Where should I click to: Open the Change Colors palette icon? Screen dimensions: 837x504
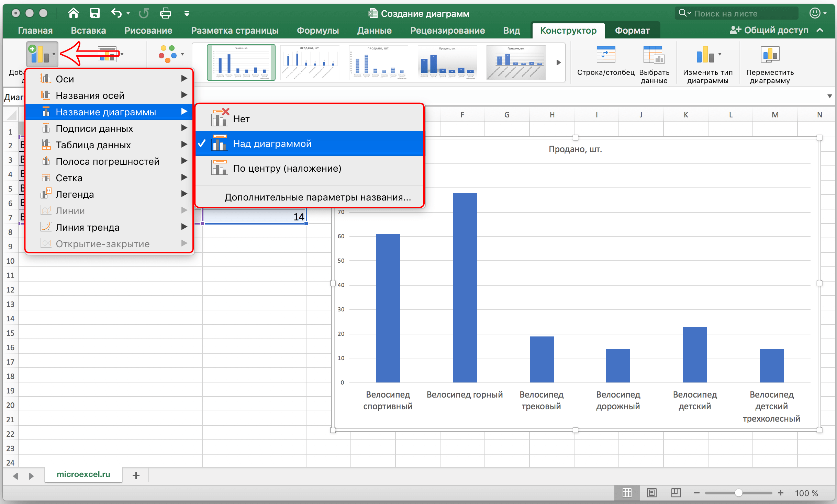(x=168, y=54)
